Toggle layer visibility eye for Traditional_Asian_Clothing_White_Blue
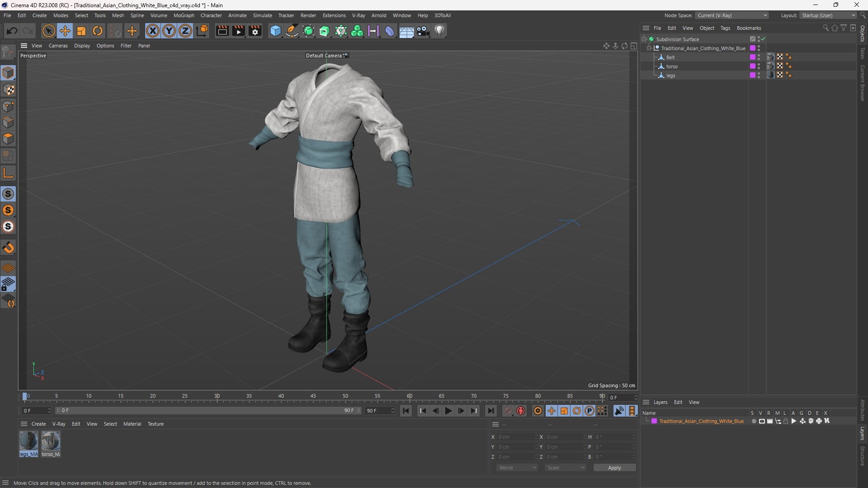The width and height of the screenshot is (868, 488). click(x=762, y=421)
